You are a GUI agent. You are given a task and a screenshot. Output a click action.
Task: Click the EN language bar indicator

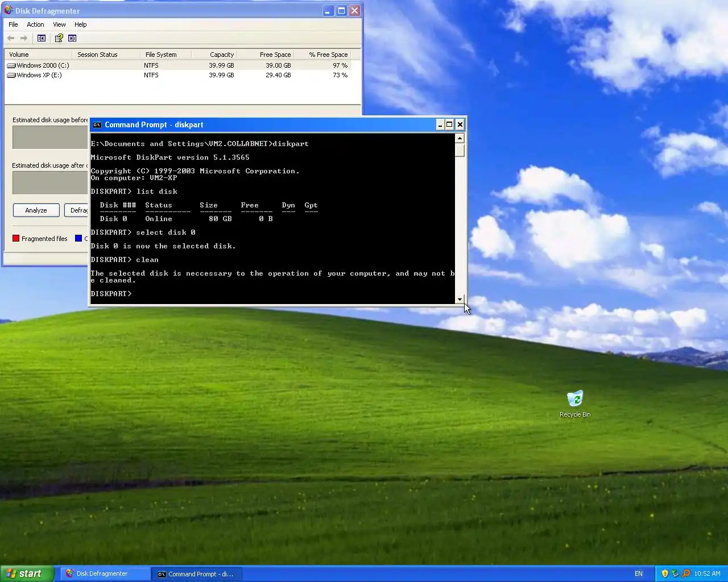click(639, 574)
